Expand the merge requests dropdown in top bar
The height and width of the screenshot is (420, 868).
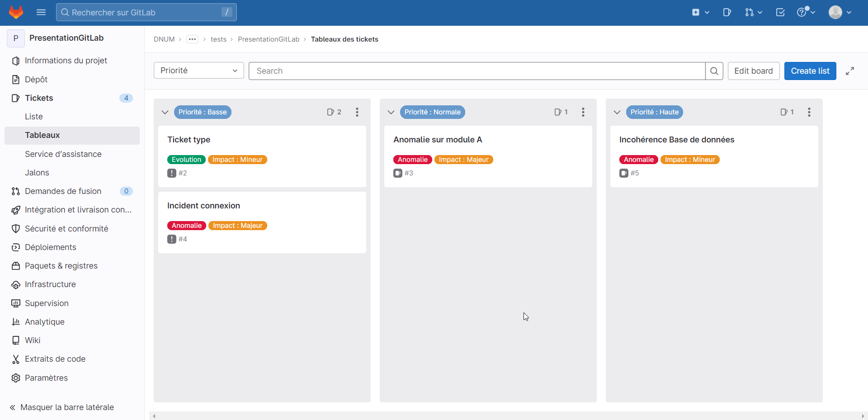754,12
